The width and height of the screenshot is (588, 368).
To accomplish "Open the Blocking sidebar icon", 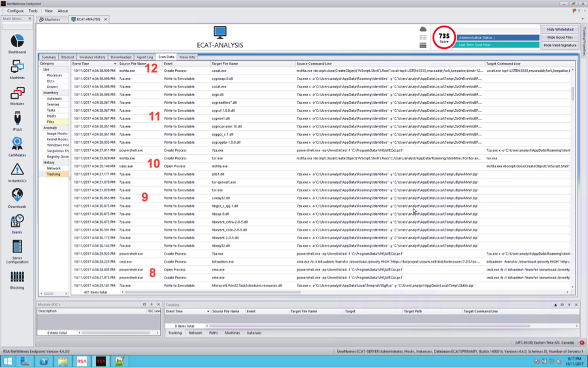I will pos(17,279).
